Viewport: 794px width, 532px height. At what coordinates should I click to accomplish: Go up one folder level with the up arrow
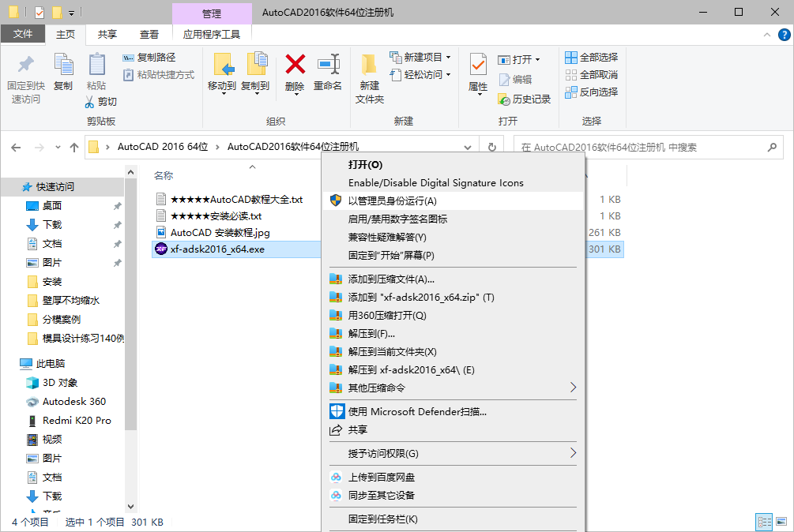click(x=74, y=146)
